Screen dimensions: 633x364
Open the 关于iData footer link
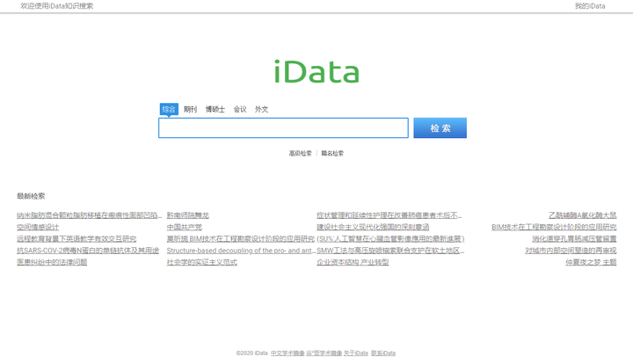coord(356,353)
